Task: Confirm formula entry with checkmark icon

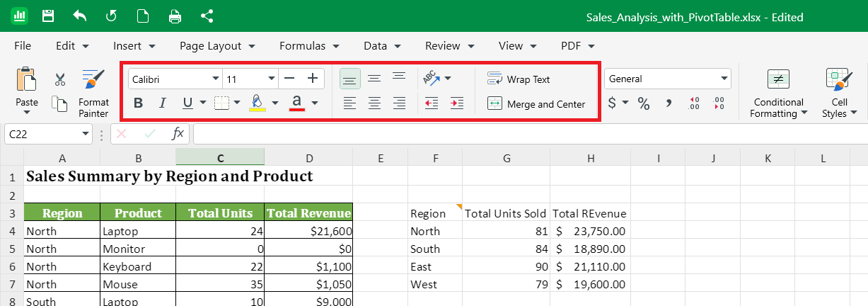Action: pyautogui.click(x=150, y=133)
